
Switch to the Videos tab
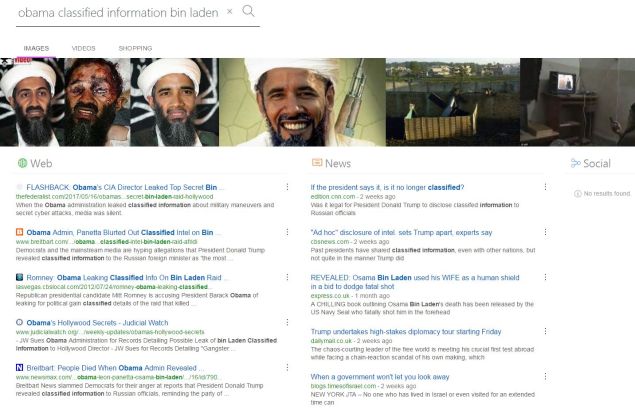(83, 48)
